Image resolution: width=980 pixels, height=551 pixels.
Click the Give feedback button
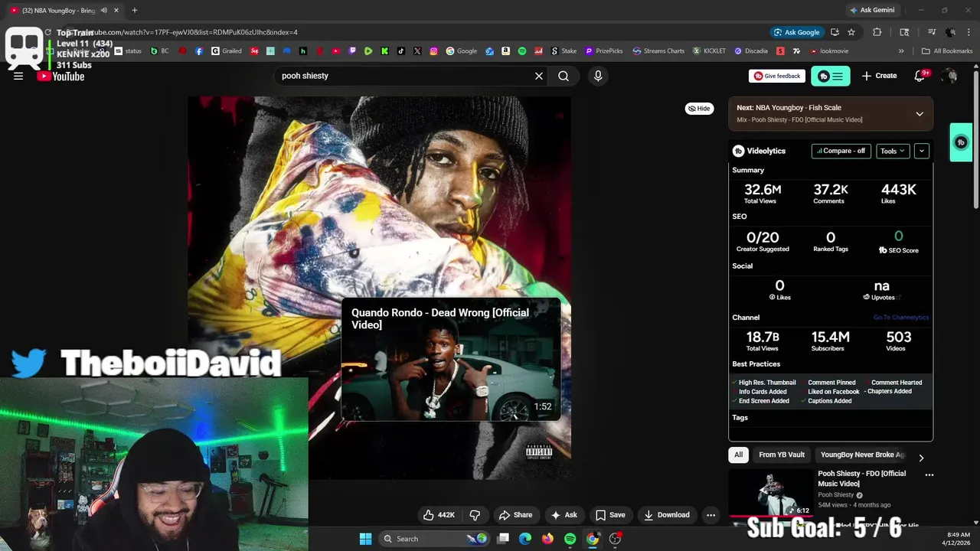tap(777, 76)
